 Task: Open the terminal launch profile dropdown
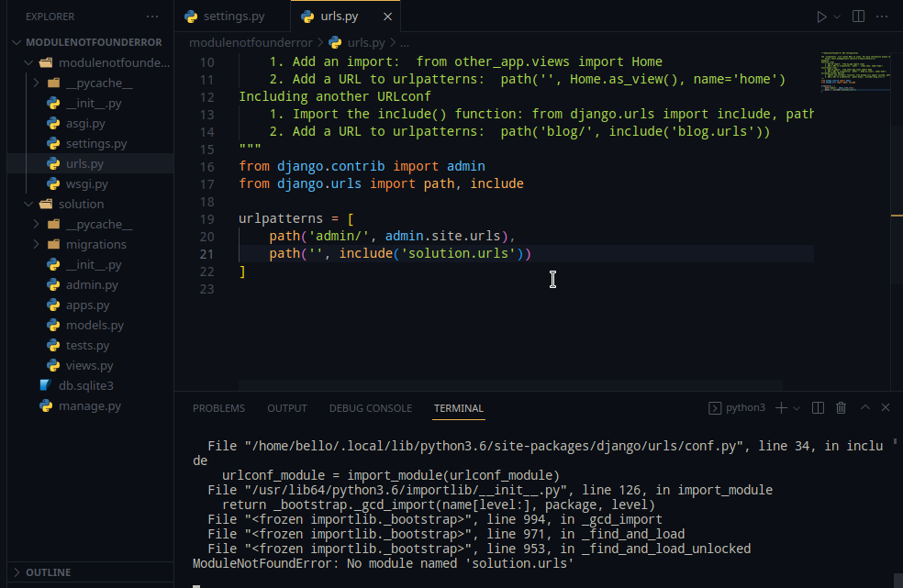[x=797, y=407]
